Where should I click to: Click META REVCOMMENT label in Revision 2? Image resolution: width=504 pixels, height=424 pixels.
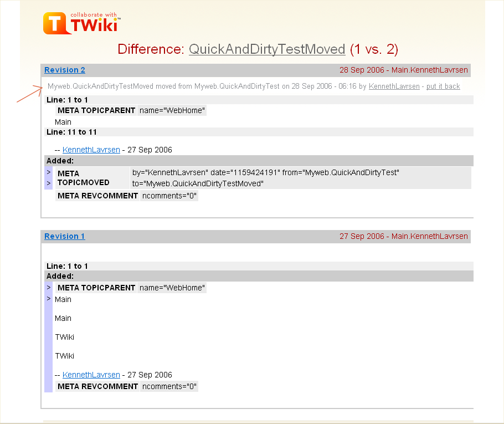(97, 196)
